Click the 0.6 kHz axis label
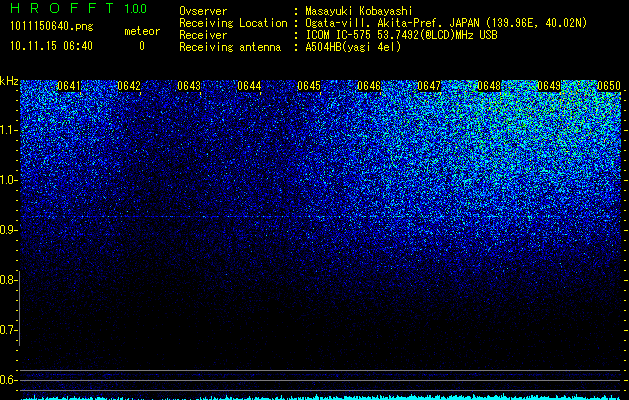629x400 pixels. (x=9, y=380)
